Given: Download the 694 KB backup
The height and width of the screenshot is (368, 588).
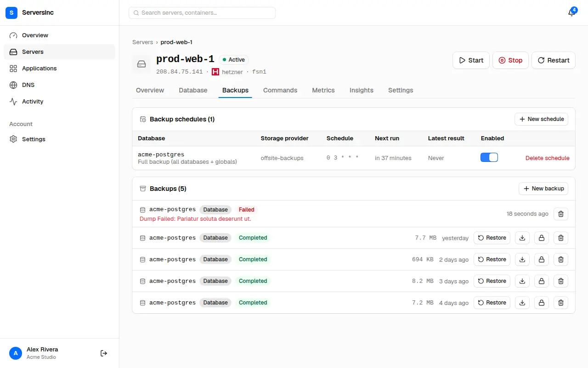Looking at the screenshot, I should [x=522, y=259].
